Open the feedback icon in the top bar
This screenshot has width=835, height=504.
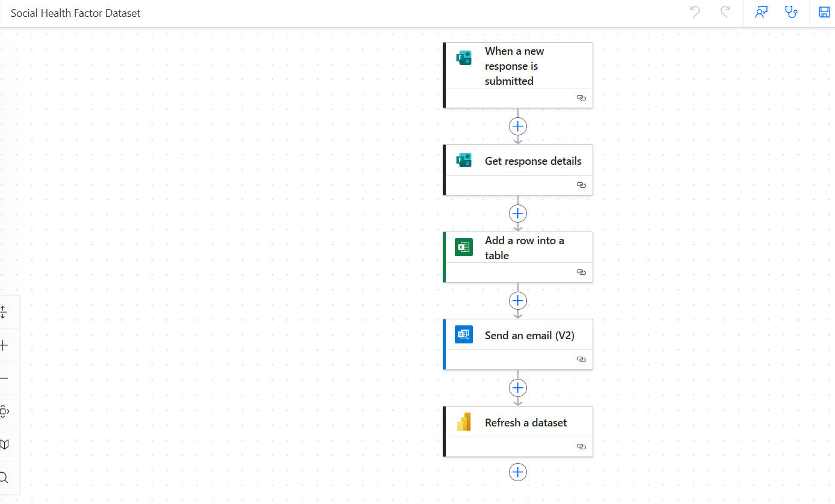coord(762,12)
